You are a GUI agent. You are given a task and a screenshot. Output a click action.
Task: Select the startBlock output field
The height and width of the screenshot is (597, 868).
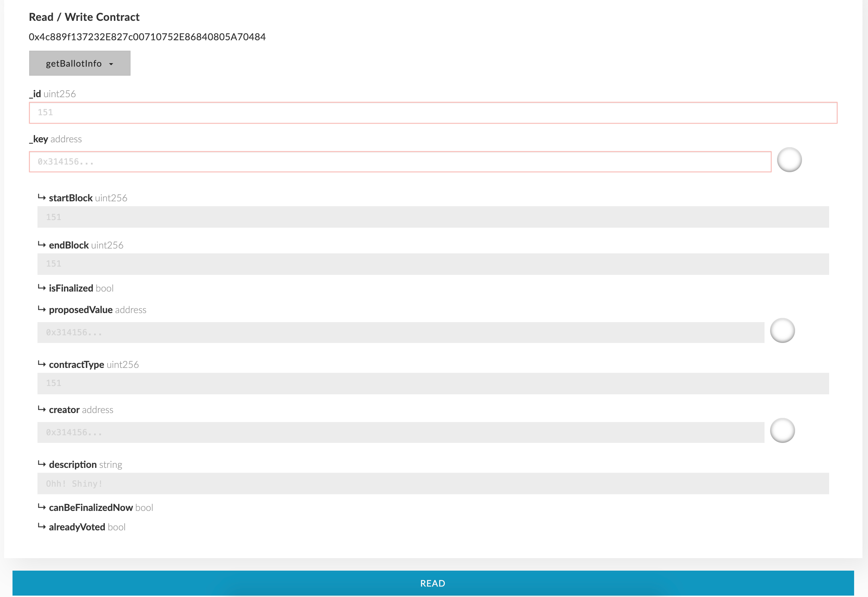point(433,217)
